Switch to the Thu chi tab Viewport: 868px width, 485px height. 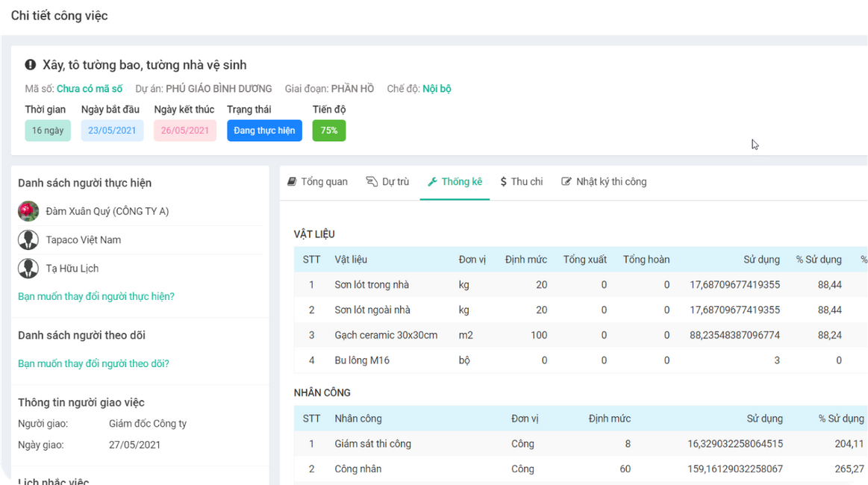coord(526,181)
